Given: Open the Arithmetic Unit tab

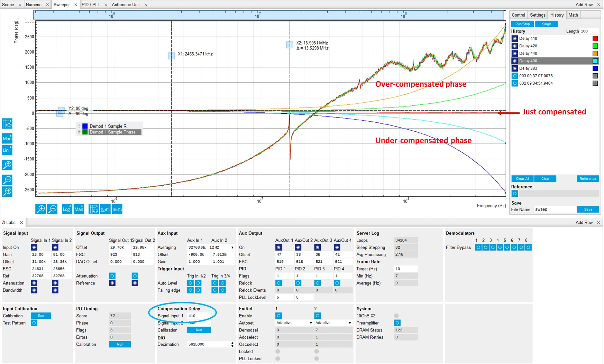Looking at the screenshot, I should [126, 5].
